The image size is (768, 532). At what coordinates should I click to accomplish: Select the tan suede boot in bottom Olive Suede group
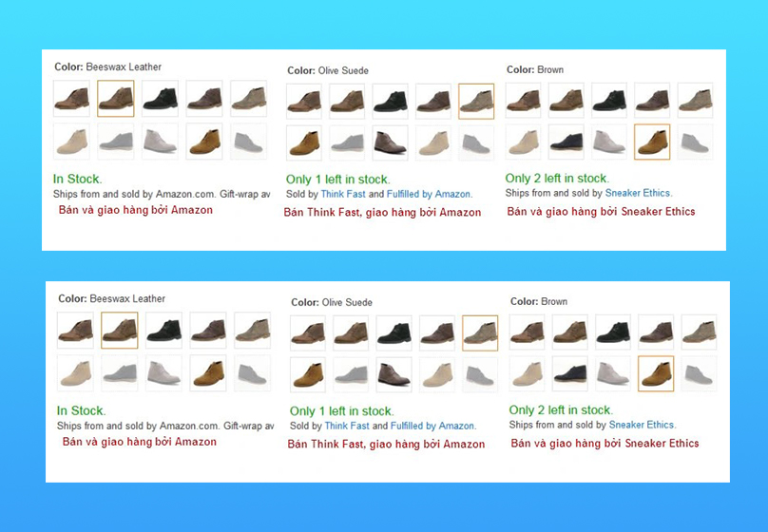[x=308, y=375]
